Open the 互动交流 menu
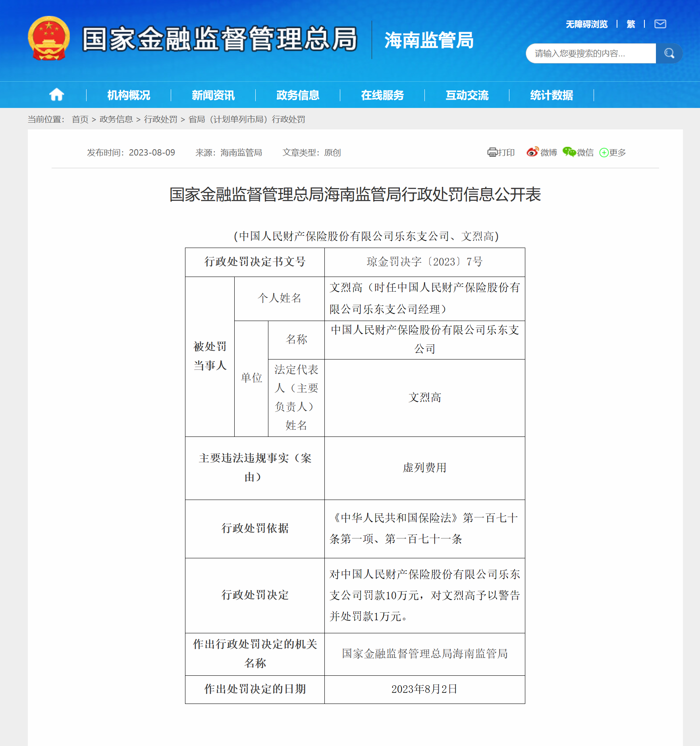 click(467, 95)
